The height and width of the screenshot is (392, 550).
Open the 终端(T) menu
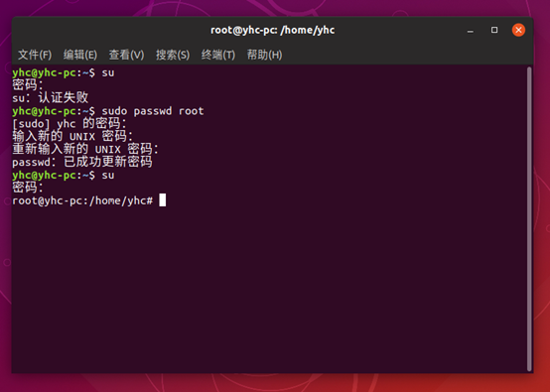[x=218, y=55]
